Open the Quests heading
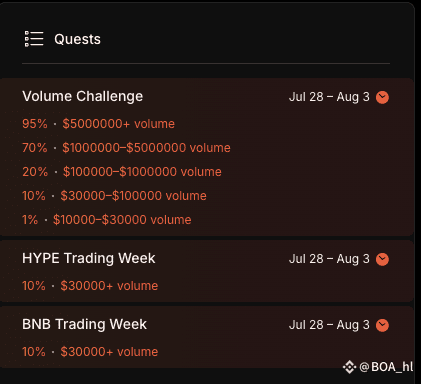The height and width of the screenshot is (384, 421). 77,39
